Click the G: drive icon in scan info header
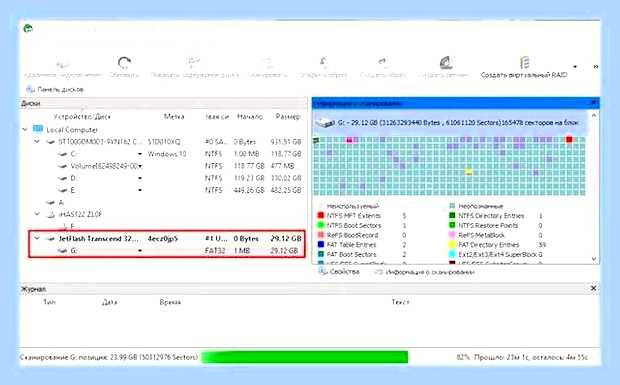 click(x=325, y=123)
